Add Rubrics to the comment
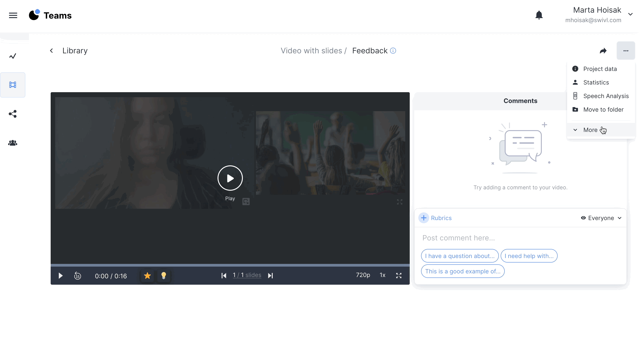Screen dimensions: 644x338 tap(435, 218)
